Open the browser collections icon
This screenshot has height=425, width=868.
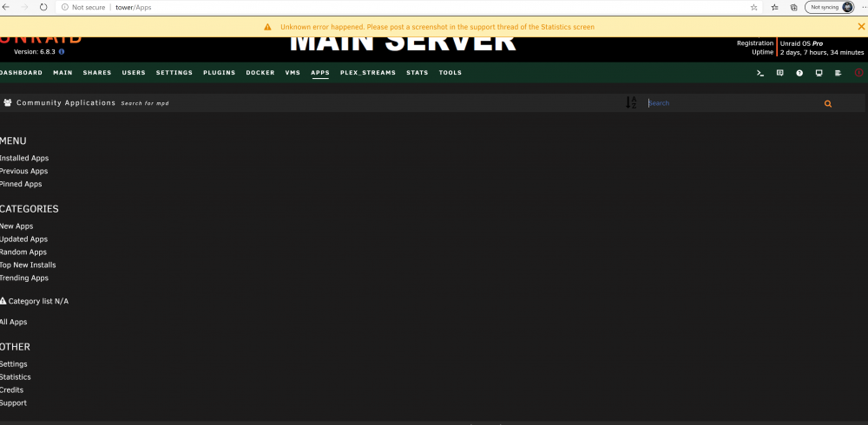(793, 7)
